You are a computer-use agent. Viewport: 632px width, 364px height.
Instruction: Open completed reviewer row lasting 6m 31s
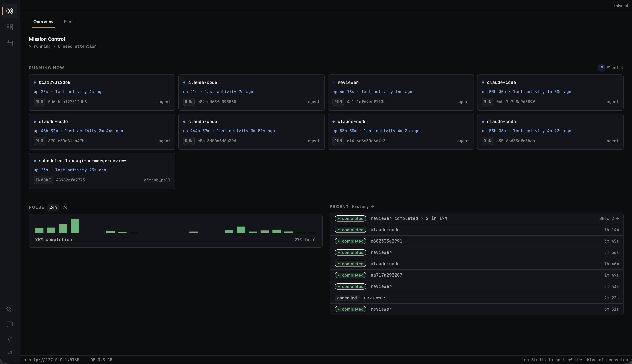(476, 309)
